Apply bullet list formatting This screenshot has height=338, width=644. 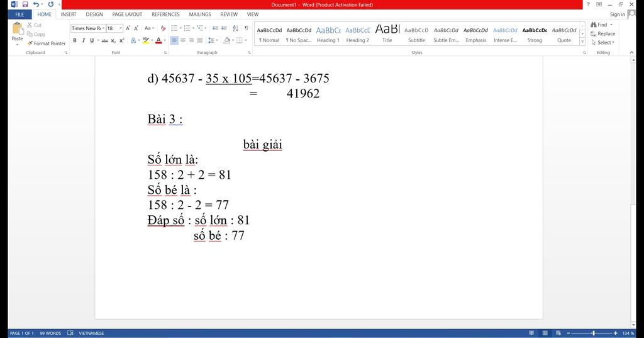pyautogui.click(x=174, y=28)
